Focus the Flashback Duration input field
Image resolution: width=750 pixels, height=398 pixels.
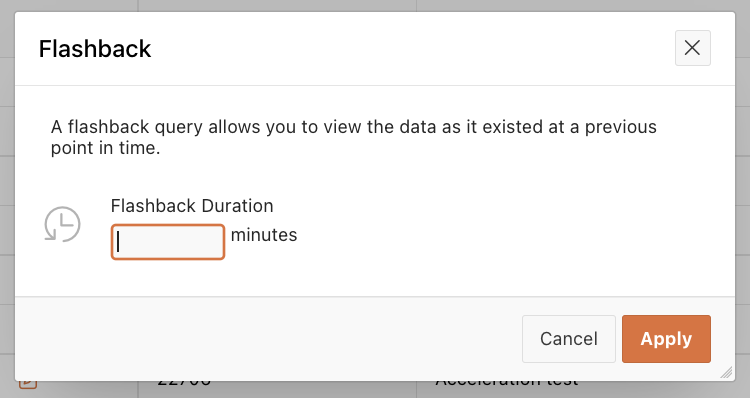[168, 242]
